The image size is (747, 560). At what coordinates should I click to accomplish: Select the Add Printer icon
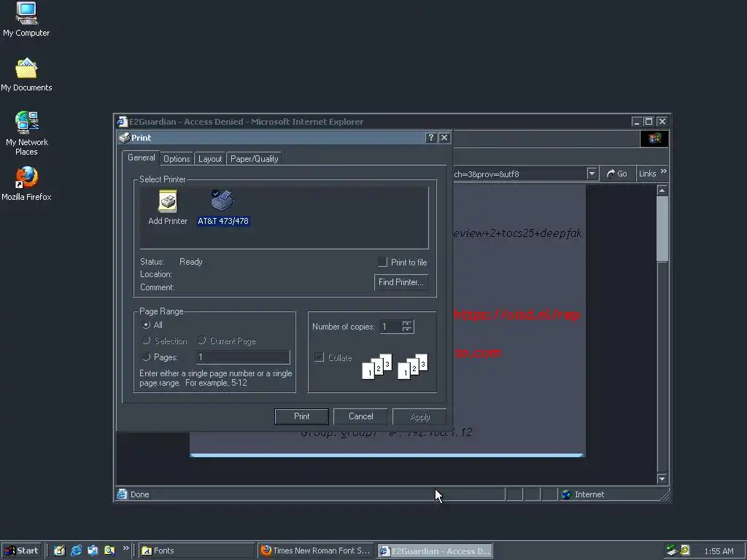(x=168, y=208)
